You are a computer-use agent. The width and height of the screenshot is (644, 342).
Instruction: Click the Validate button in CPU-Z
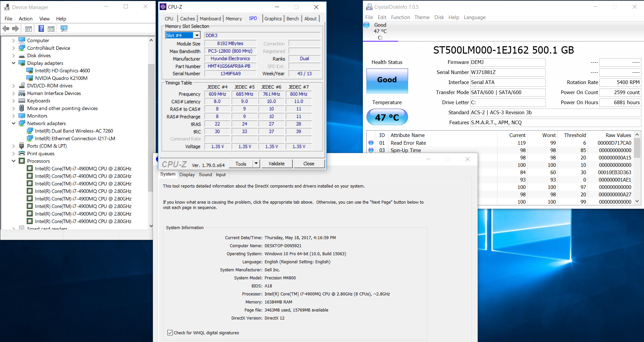(276, 163)
